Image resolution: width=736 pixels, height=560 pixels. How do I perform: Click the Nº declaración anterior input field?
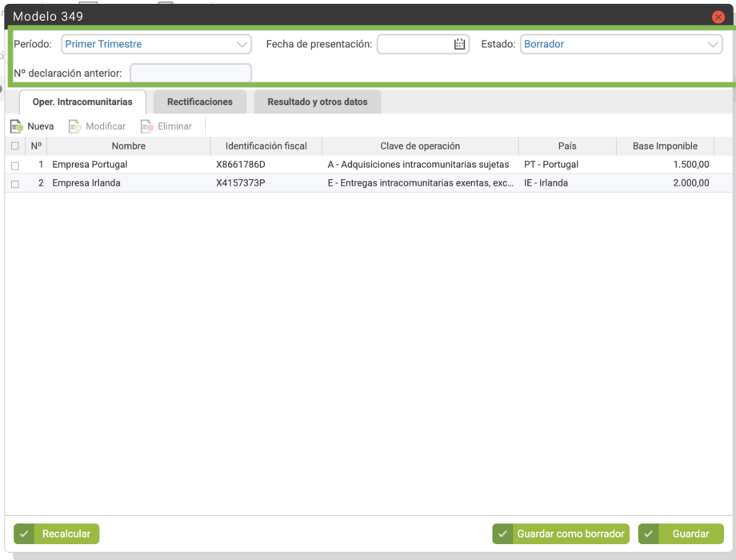tap(190, 74)
